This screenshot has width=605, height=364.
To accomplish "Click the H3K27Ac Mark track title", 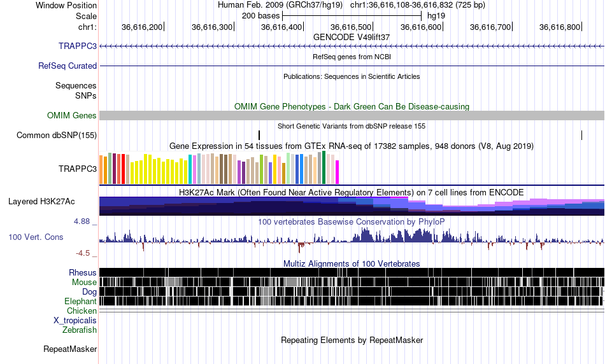I will coord(352,192).
